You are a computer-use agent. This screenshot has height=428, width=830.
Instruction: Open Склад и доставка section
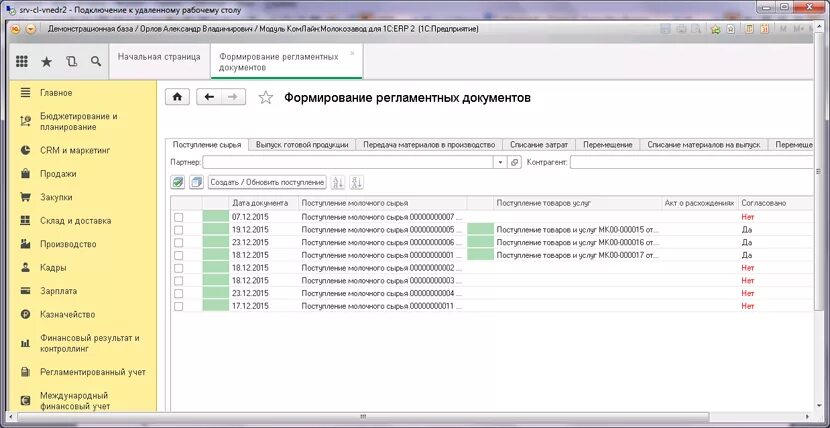[x=76, y=221]
